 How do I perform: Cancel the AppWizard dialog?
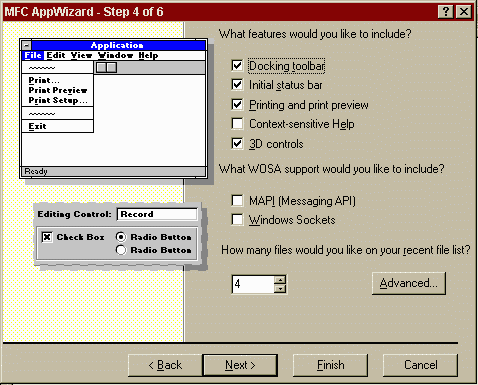[420, 365]
